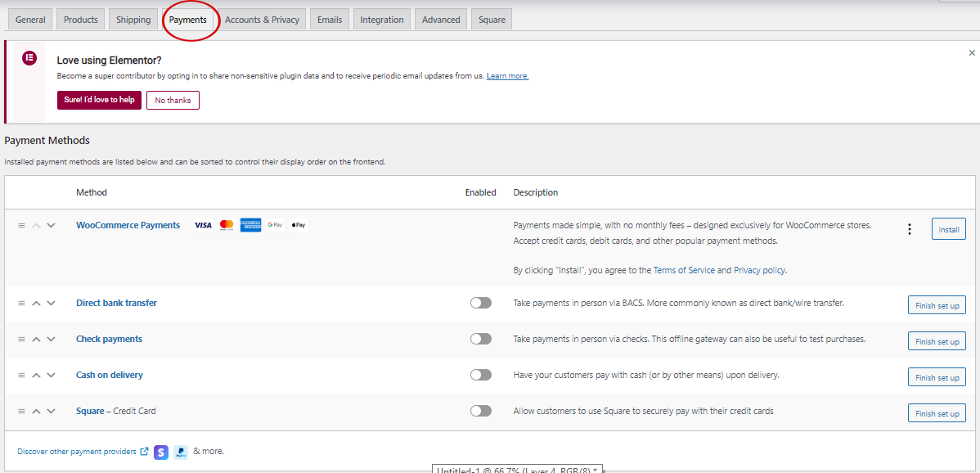This screenshot has width=980, height=473.
Task: Move Direct bank transfer down
Action: tap(52, 303)
